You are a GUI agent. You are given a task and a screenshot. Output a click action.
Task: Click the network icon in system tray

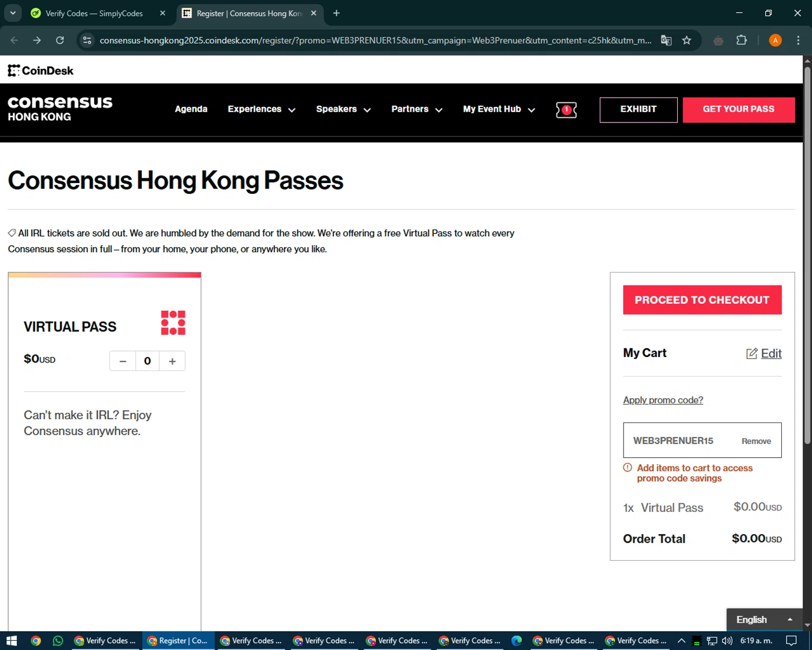click(x=712, y=641)
